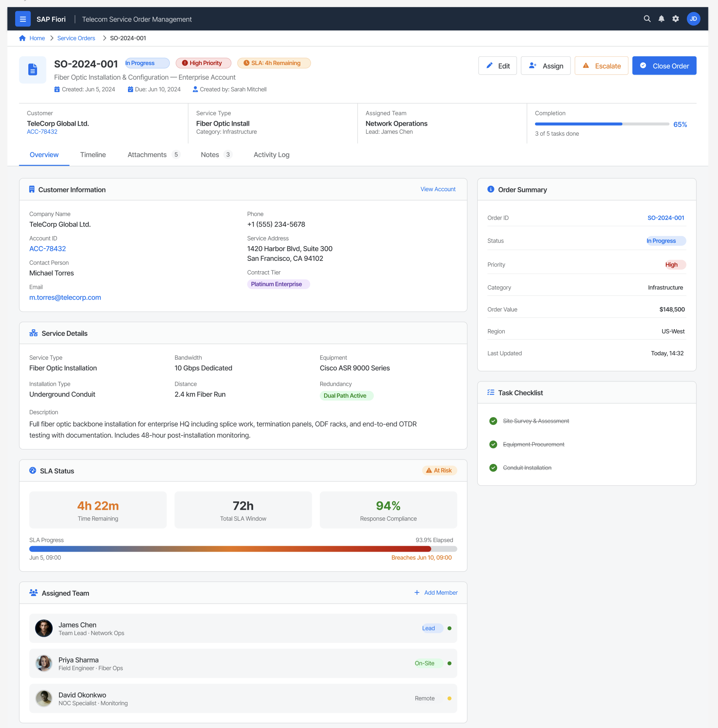Viewport: 718px width, 728px height.
Task: Click the At Risk warning badge
Action: point(439,470)
